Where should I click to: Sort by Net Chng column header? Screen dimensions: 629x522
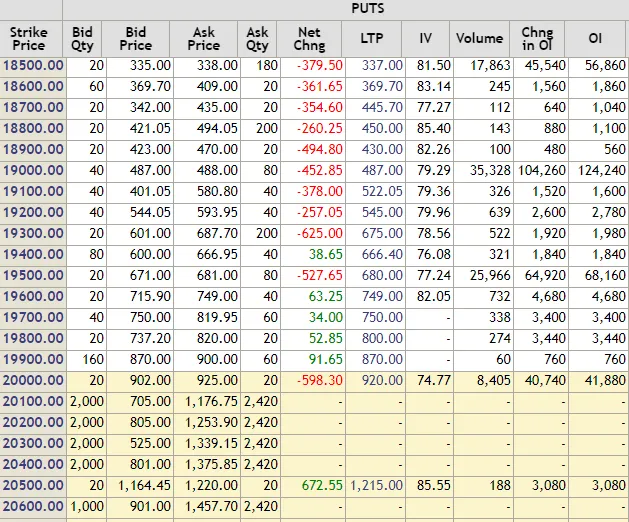click(310, 39)
